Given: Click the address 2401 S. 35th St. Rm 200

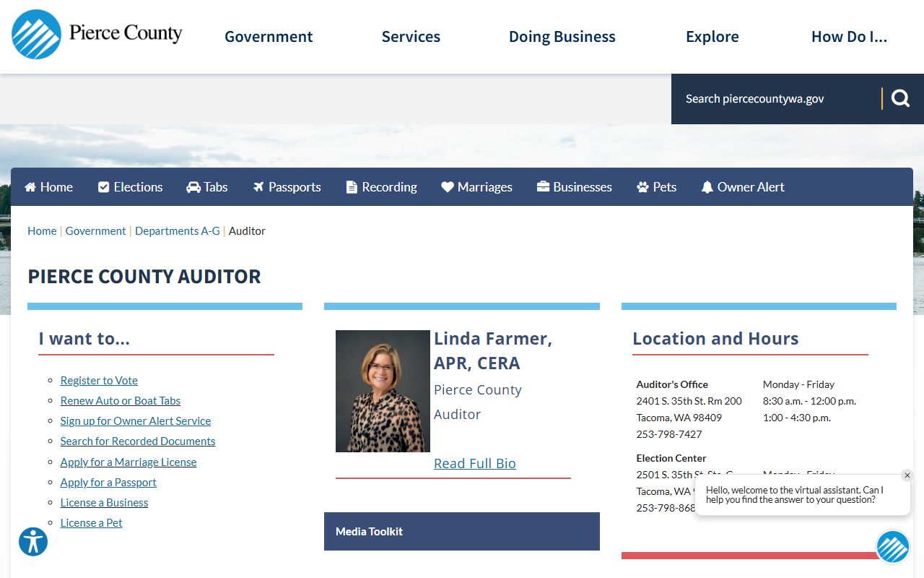Looking at the screenshot, I should [x=689, y=401].
